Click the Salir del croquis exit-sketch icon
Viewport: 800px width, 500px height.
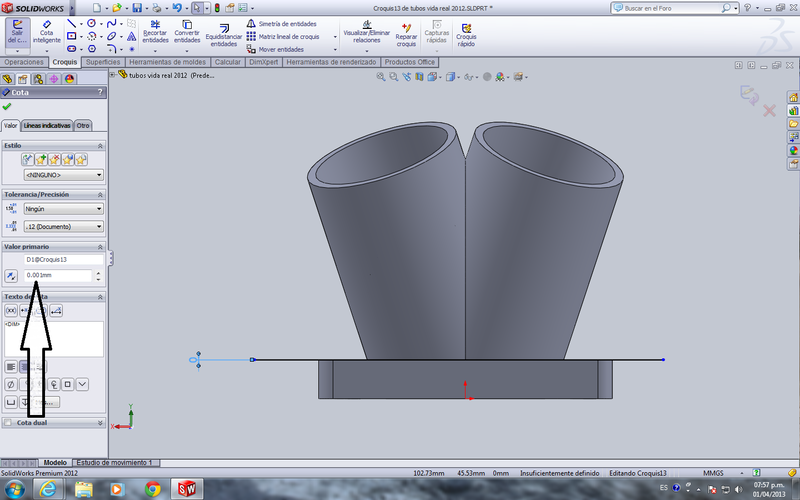(x=18, y=32)
